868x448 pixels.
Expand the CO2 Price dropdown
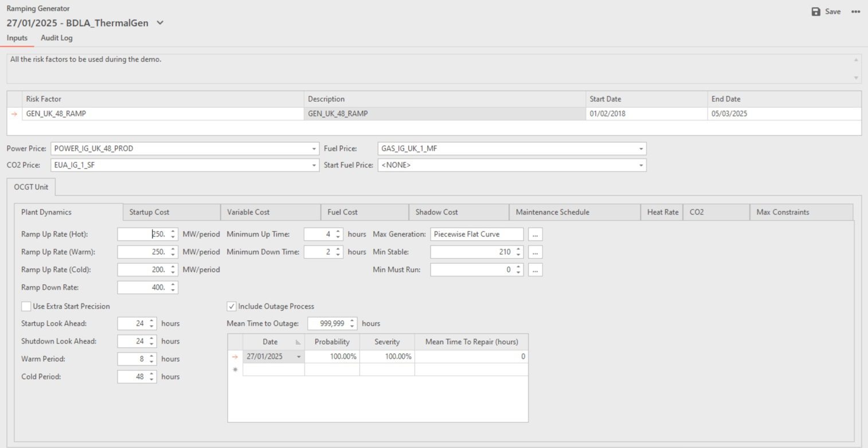[x=314, y=165]
